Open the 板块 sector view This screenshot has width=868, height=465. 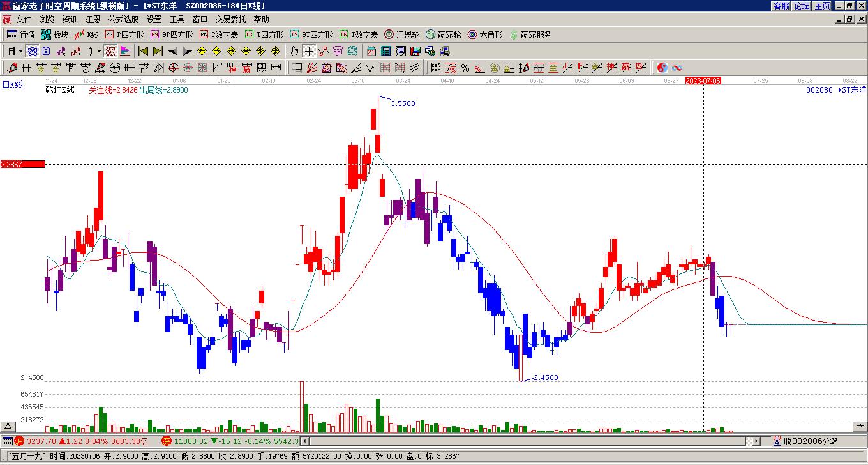coord(54,34)
